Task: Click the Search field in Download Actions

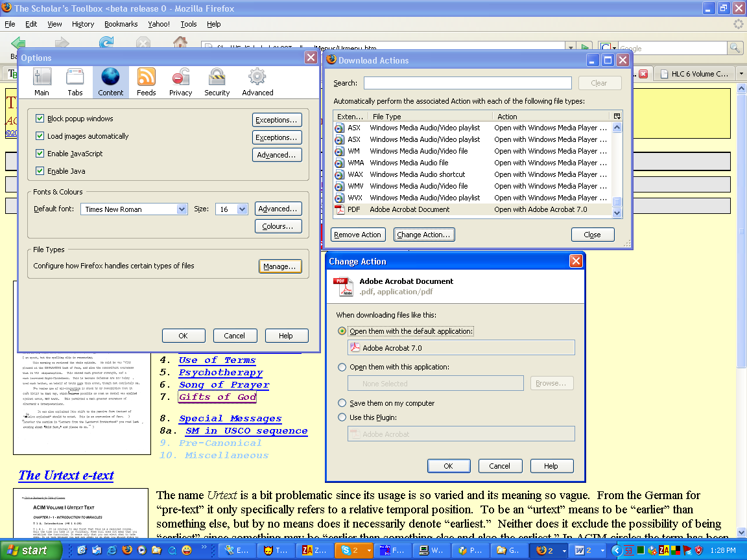Action: pyautogui.click(x=467, y=83)
